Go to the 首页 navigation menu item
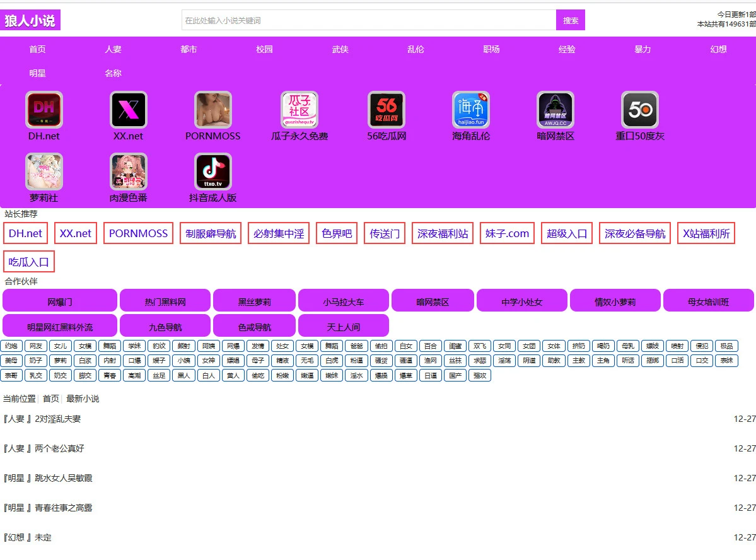Viewport: 756px width, 560px height. 37,49
